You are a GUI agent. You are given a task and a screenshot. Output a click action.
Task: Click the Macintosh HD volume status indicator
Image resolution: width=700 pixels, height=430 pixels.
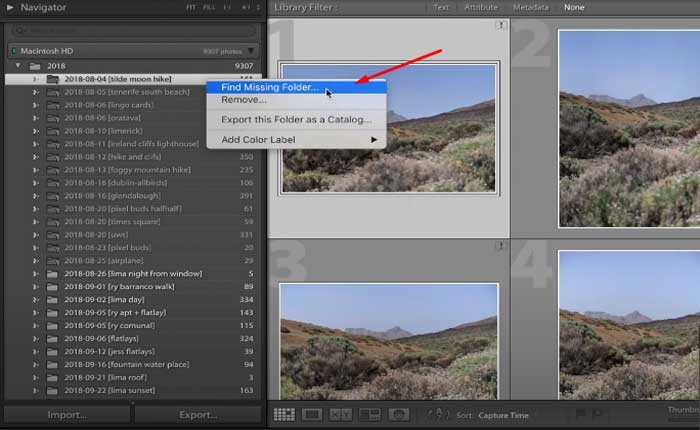point(13,51)
